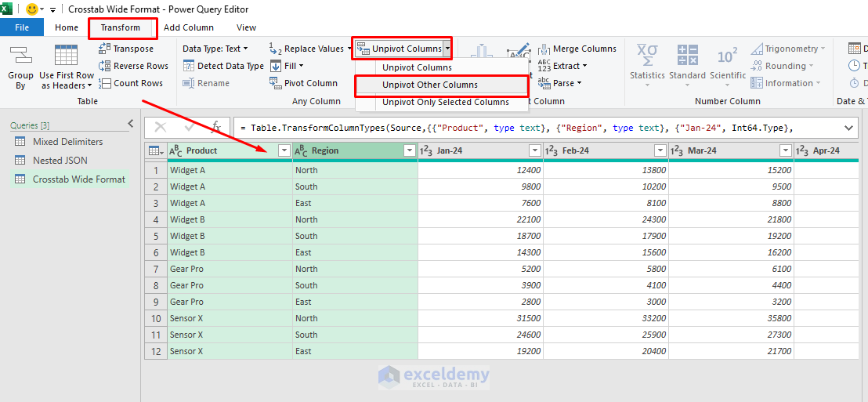
Task: Select the Mixed Delimiters query
Action: [67, 142]
